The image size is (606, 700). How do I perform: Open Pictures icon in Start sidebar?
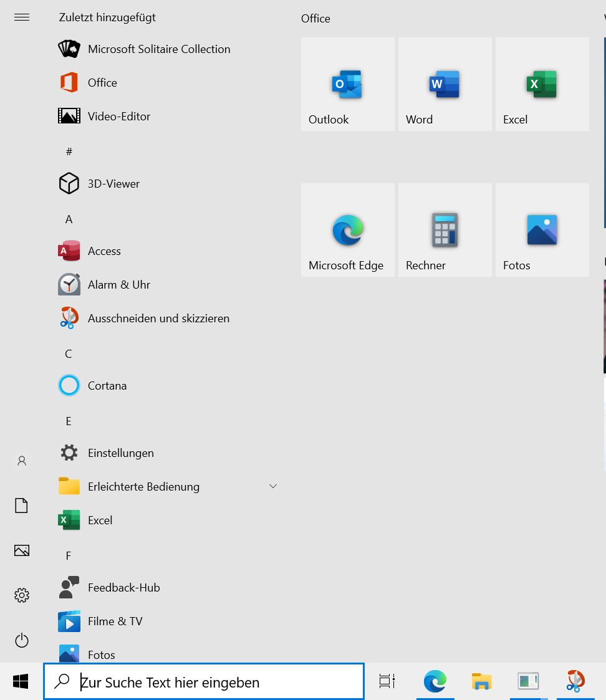tap(22, 550)
